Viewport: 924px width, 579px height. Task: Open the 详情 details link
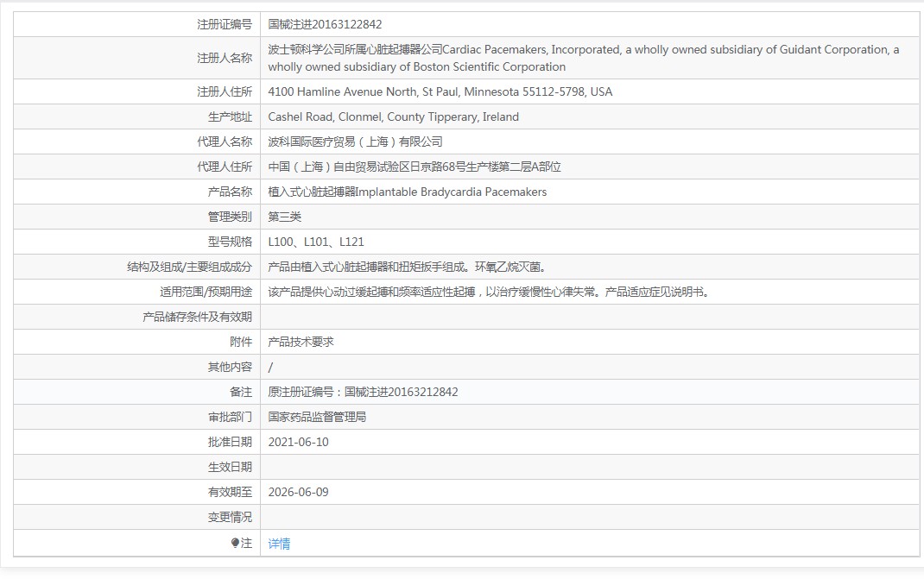tap(279, 543)
